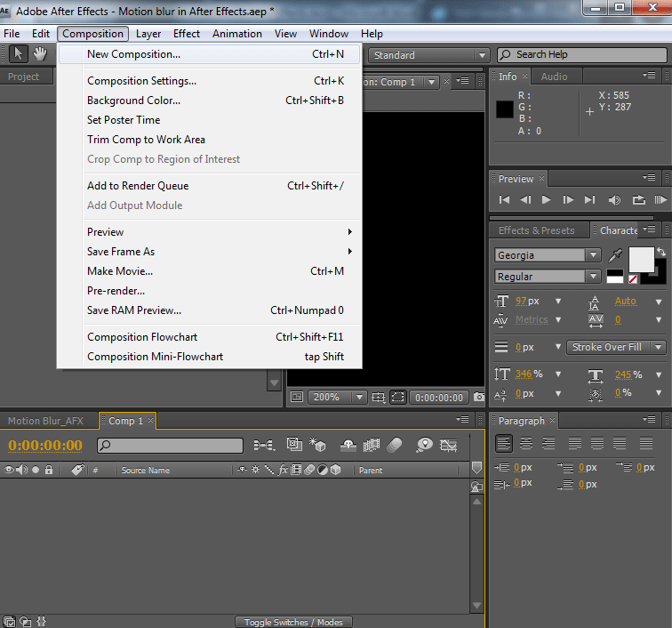The image size is (672, 628).
Task: Swap fill and stroke colors
Action: [x=661, y=253]
